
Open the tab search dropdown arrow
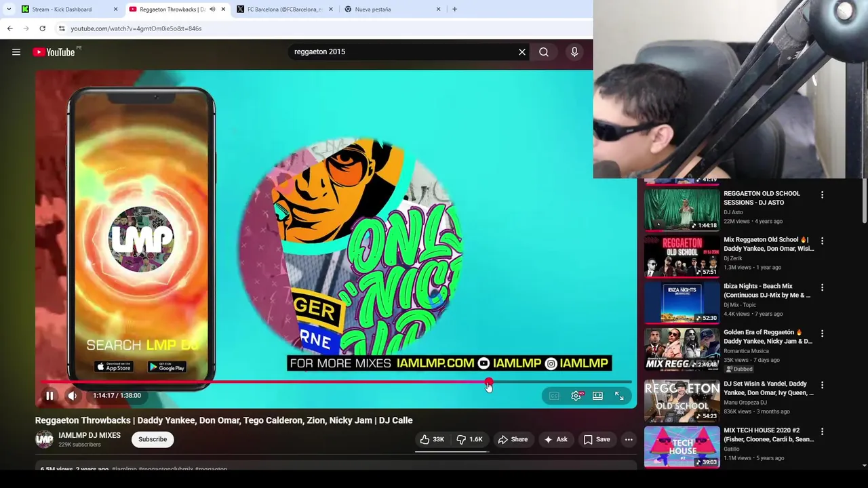(8, 9)
